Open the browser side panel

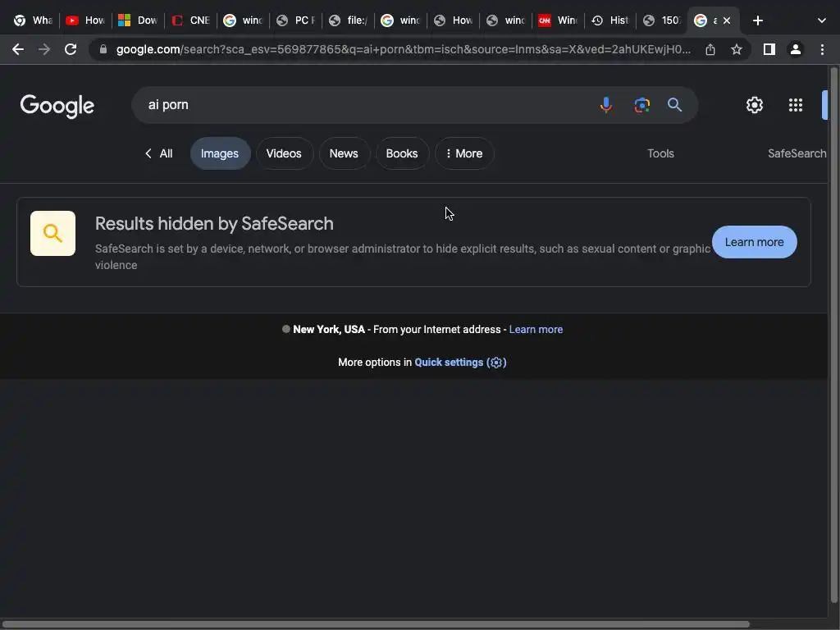(769, 49)
